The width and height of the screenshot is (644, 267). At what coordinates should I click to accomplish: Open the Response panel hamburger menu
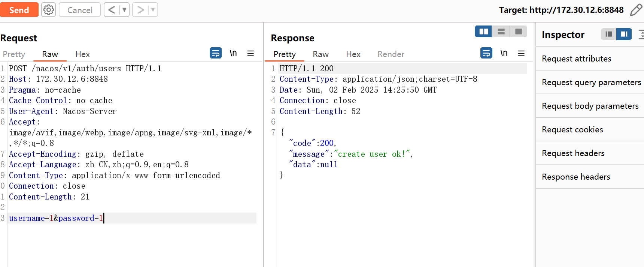click(x=521, y=53)
